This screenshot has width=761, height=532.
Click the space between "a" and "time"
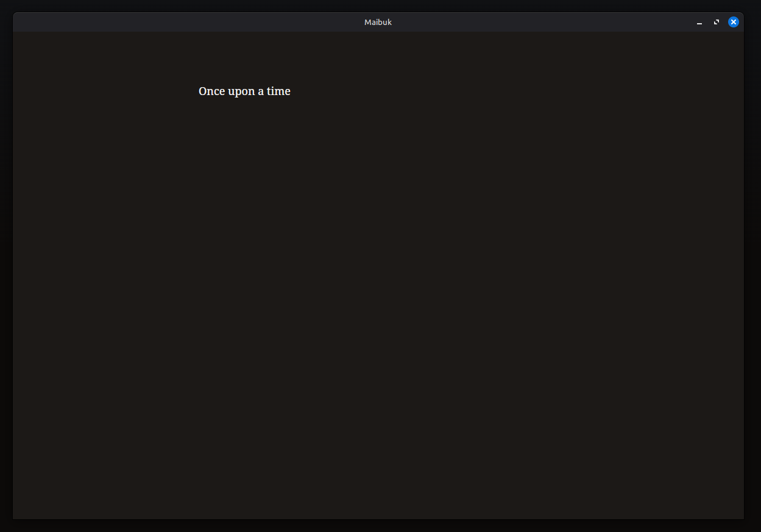pyautogui.click(x=265, y=91)
